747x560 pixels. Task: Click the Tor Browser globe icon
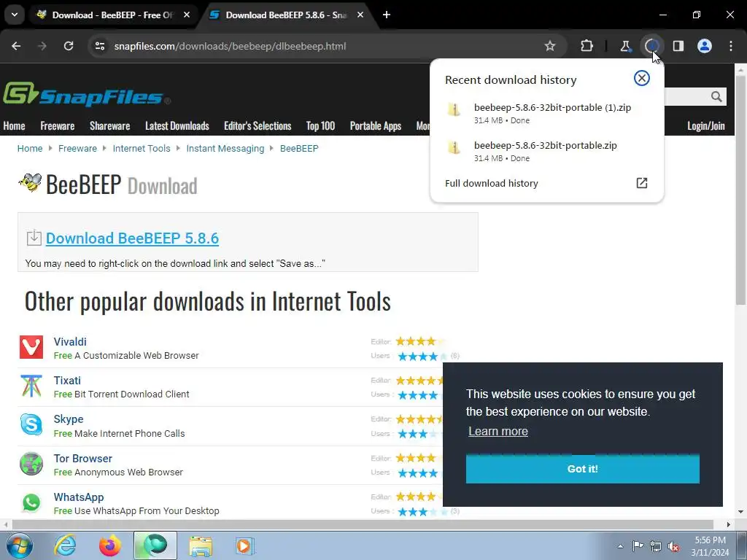[x=31, y=464]
